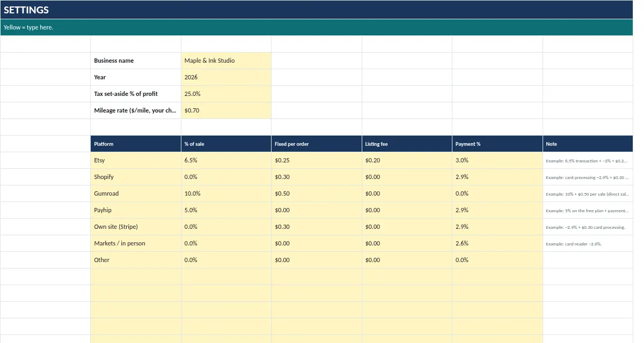Select the SETTINGS title cell
This screenshot has width=644, height=343.
point(317,10)
